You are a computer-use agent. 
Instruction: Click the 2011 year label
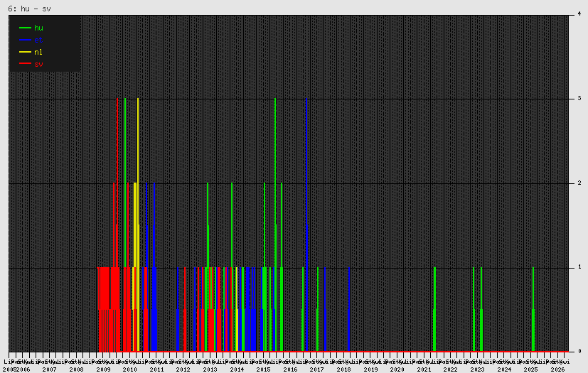point(156,369)
